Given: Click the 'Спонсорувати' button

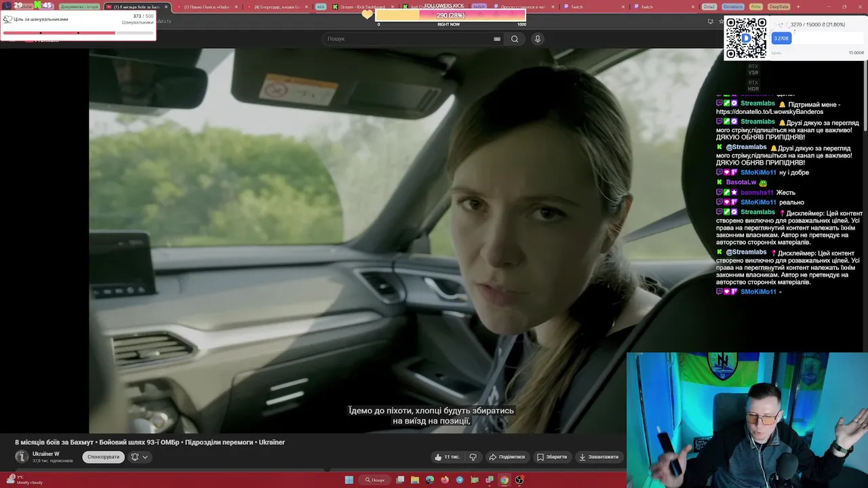Looking at the screenshot, I should point(103,457).
